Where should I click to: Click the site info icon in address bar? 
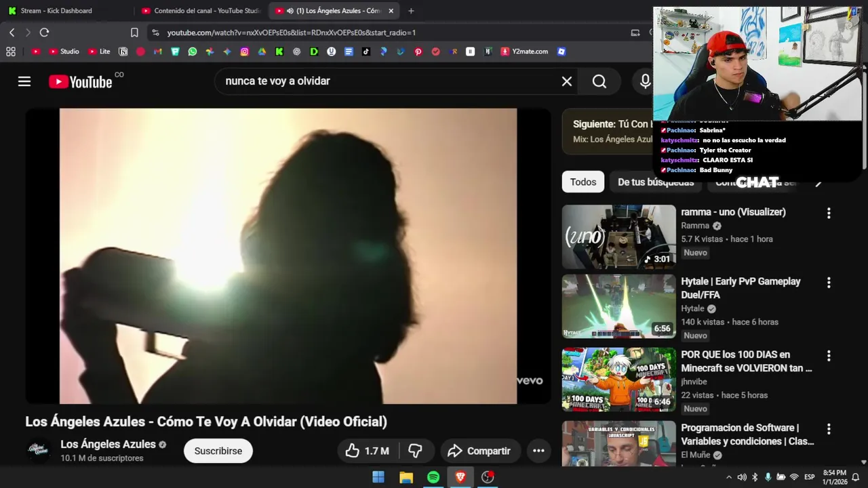(155, 33)
